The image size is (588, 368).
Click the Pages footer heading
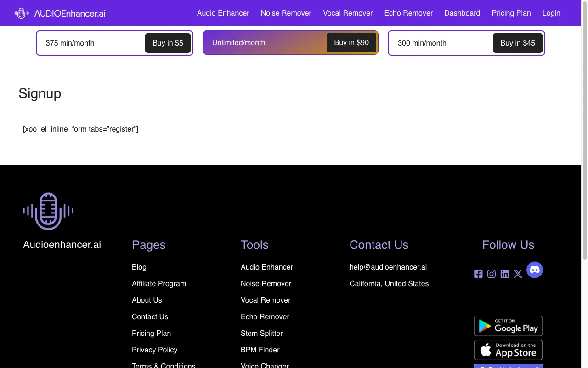coord(149,245)
